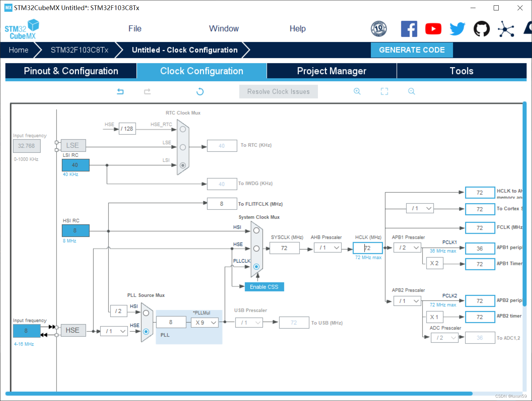Open the USB Prescaler dropdown
The height and width of the screenshot is (401, 532).
(249, 323)
